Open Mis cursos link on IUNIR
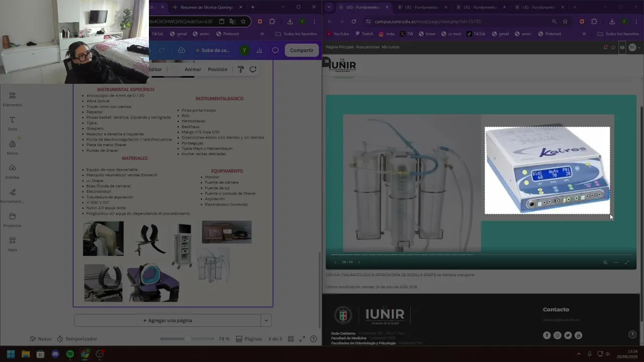Image resolution: width=644 pixels, height=362 pixels. point(390,47)
